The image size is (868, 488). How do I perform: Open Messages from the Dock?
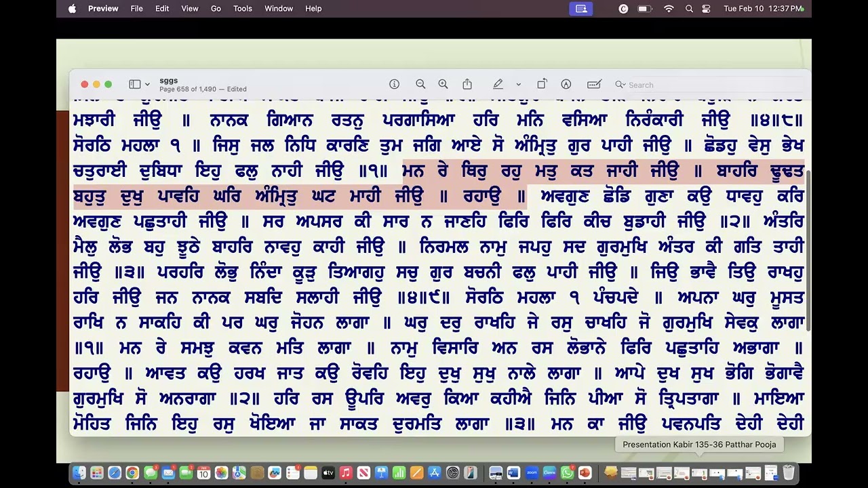pyautogui.click(x=150, y=472)
